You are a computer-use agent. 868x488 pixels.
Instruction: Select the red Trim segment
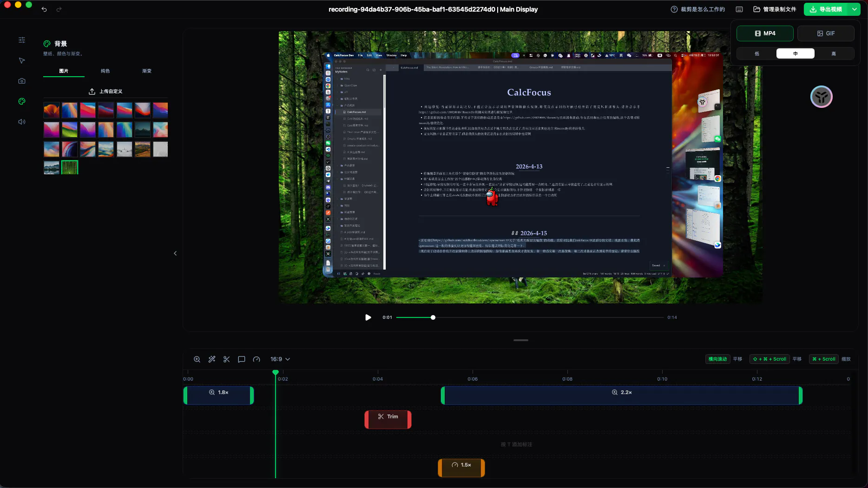tap(388, 420)
